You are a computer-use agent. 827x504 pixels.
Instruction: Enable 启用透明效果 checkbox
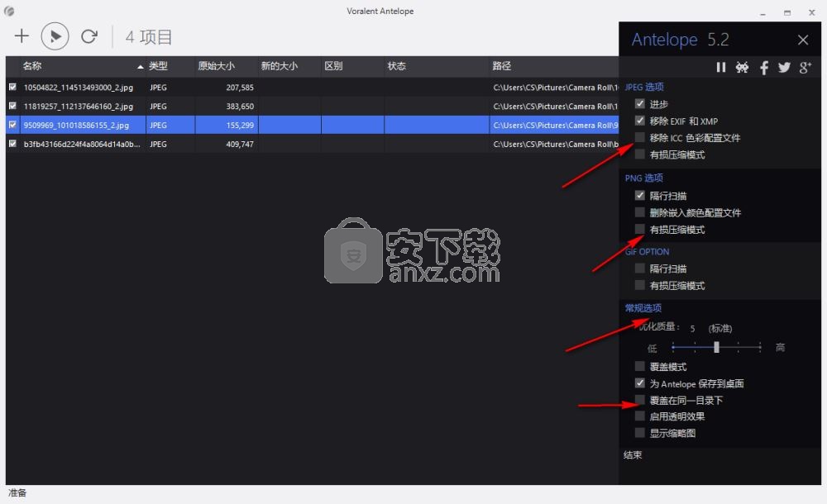(640, 416)
